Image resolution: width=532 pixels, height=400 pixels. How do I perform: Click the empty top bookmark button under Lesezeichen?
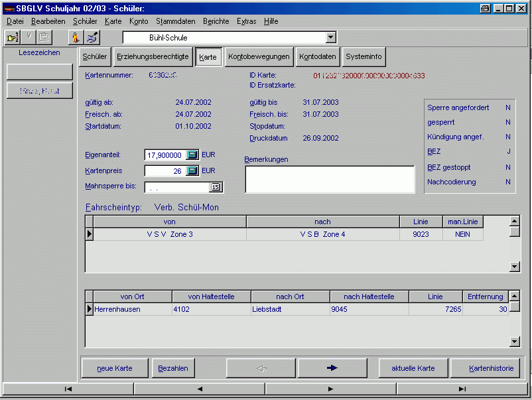tap(39, 72)
